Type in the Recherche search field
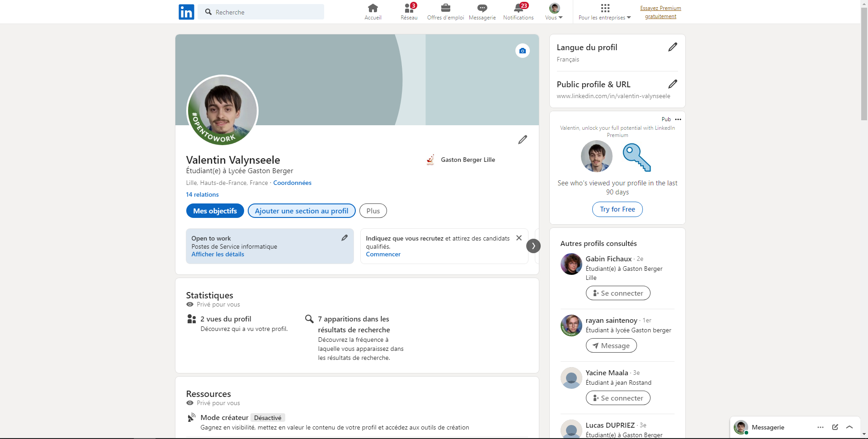Image resolution: width=868 pixels, height=439 pixels. (267, 12)
